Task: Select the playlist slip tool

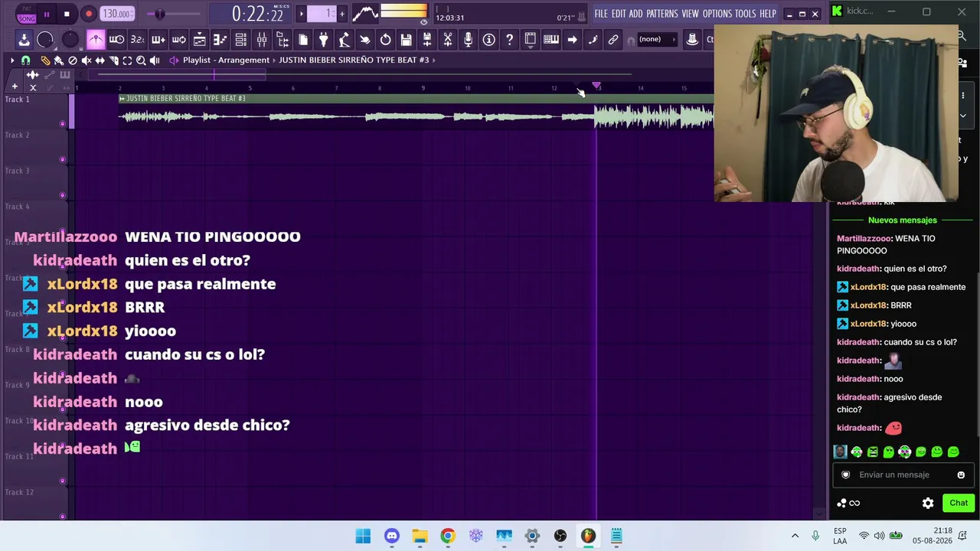Action: pyautogui.click(x=100, y=60)
